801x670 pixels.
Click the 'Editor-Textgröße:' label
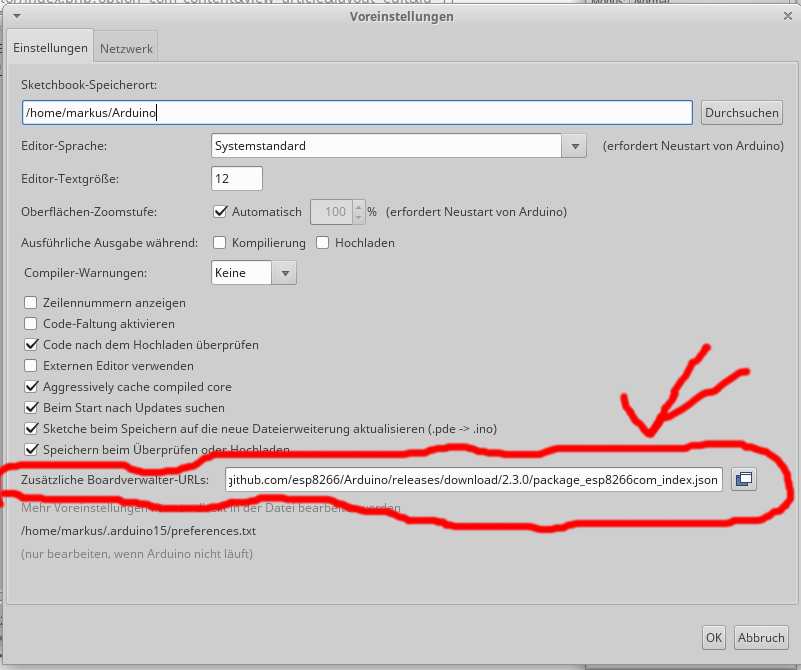(x=70, y=179)
